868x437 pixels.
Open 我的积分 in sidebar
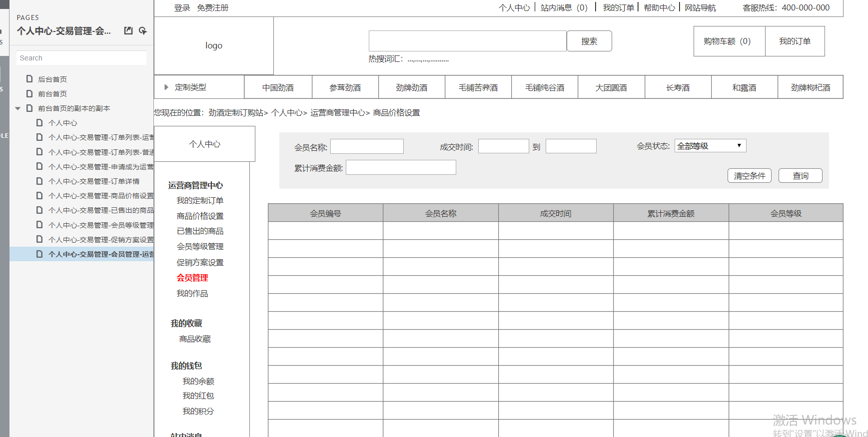198,411
